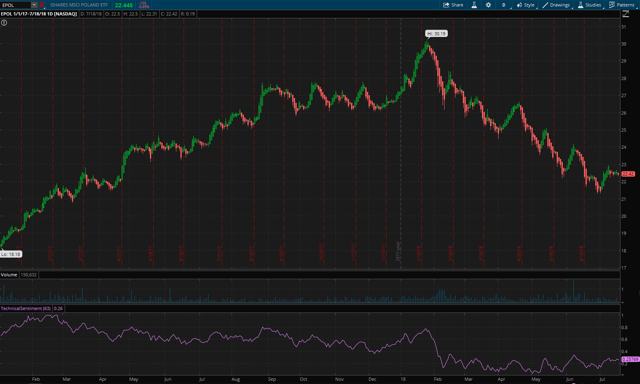Viewport: 640px width, 384px height.
Task: Click the TechnicalSentiment (63) study label
Action: (26, 309)
